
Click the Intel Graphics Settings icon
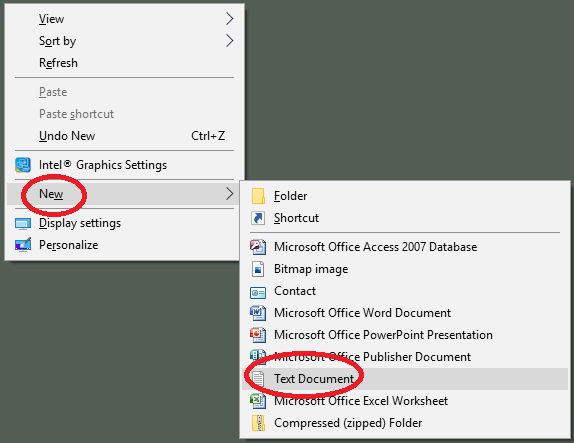[x=23, y=165]
